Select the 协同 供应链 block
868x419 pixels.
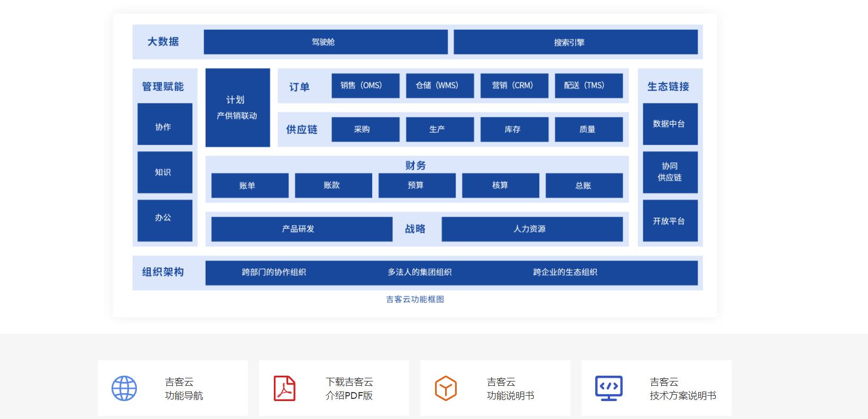click(x=670, y=172)
